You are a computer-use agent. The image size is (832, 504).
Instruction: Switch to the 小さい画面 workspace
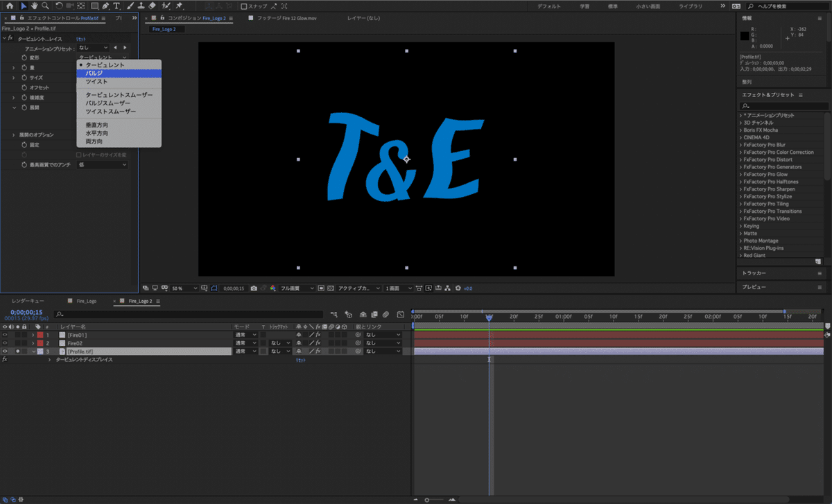coord(648,6)
